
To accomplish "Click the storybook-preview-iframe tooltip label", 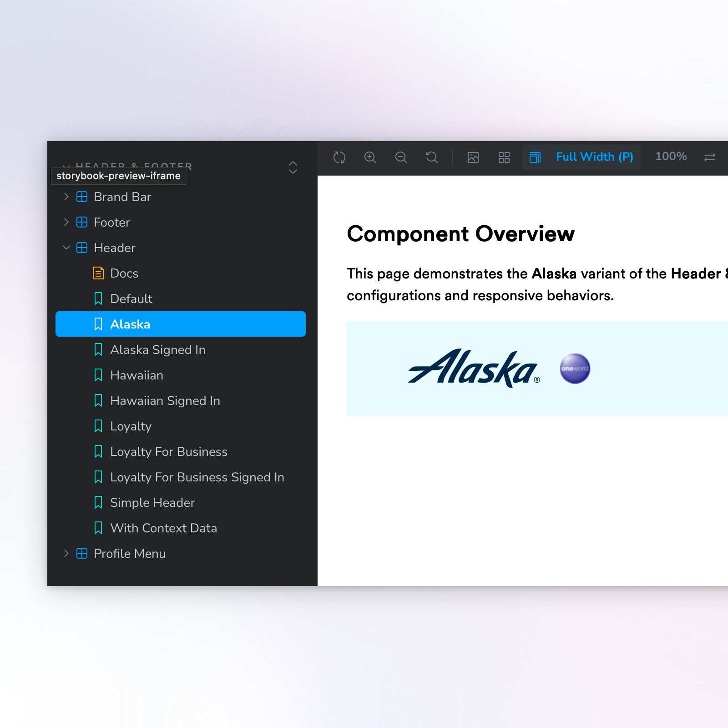I will click(119, 176).
